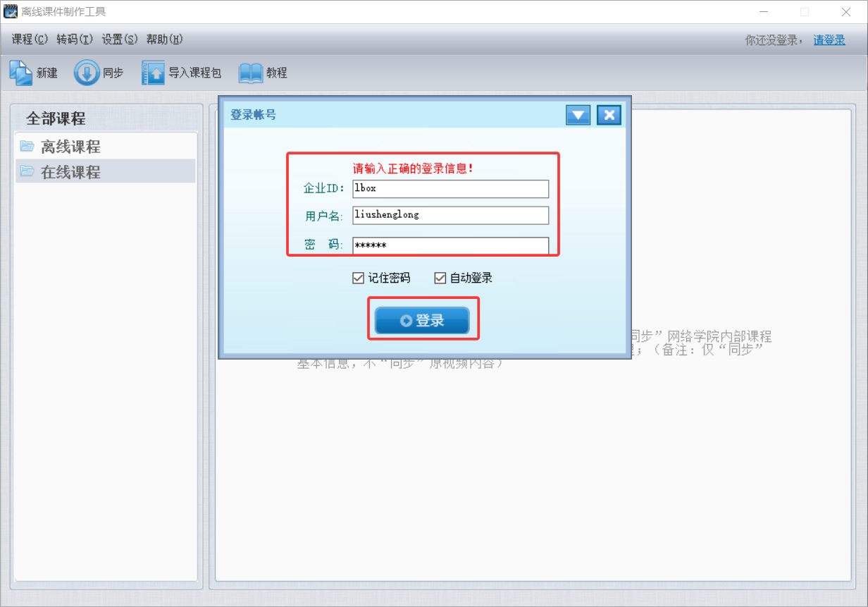Open the Course (课程) menu
The height and width of the screenshot is (607, 868).
pyautogui.click(x=30, y=39)
